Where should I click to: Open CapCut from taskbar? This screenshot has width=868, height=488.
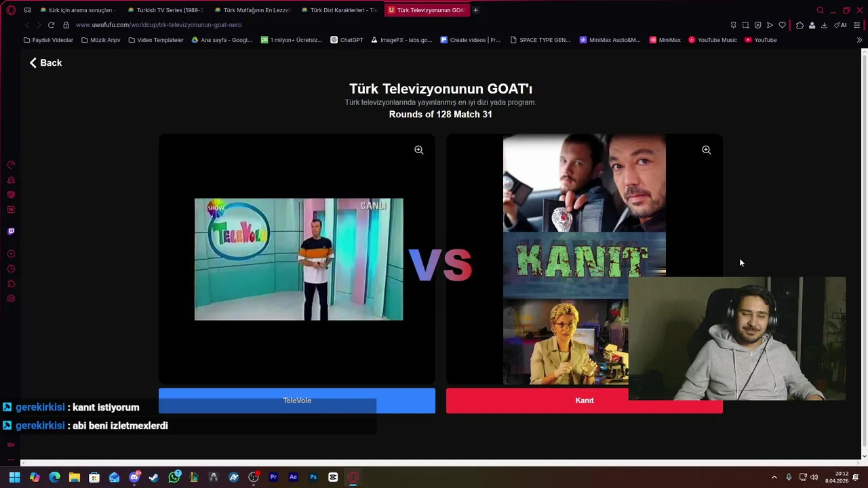tap(333, 477)
